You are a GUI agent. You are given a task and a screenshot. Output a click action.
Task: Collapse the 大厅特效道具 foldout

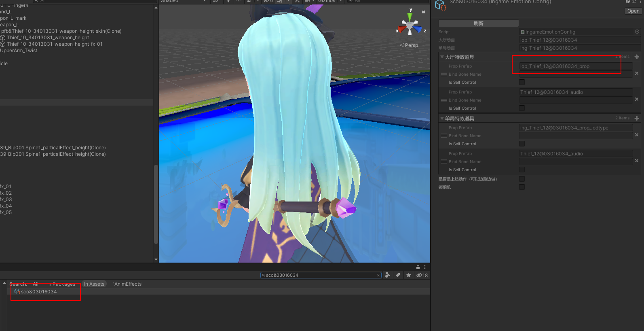[442, 57]
